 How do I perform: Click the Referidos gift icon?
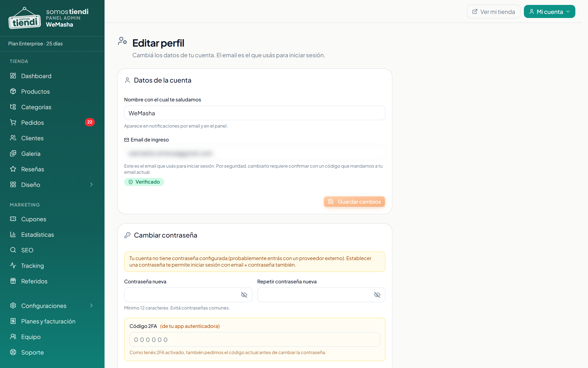pos(13,281)
